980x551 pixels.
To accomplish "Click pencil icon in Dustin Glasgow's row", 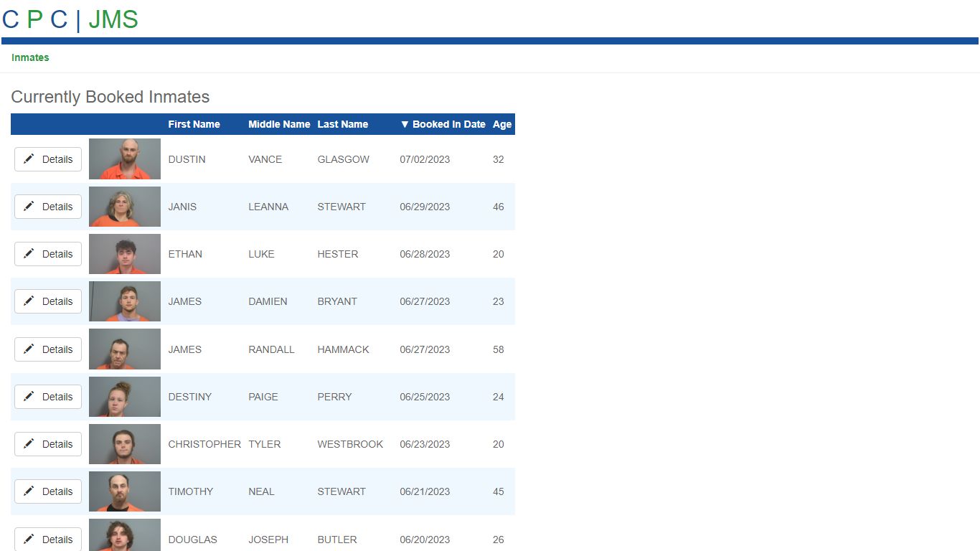I will (29, 159).
